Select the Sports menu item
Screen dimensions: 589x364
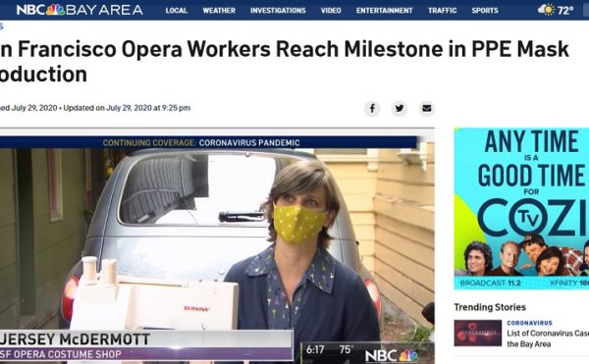485,11
